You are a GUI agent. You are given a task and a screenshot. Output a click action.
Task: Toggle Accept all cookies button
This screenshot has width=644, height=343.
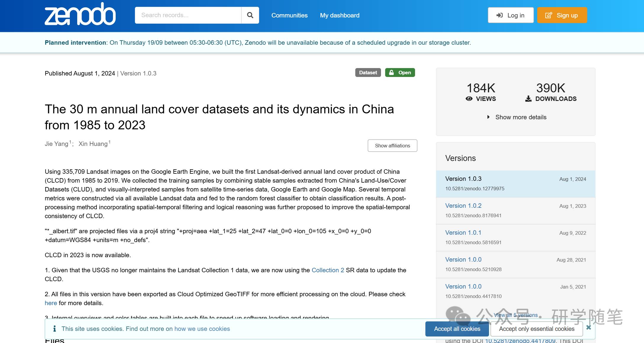click(458, 329)
